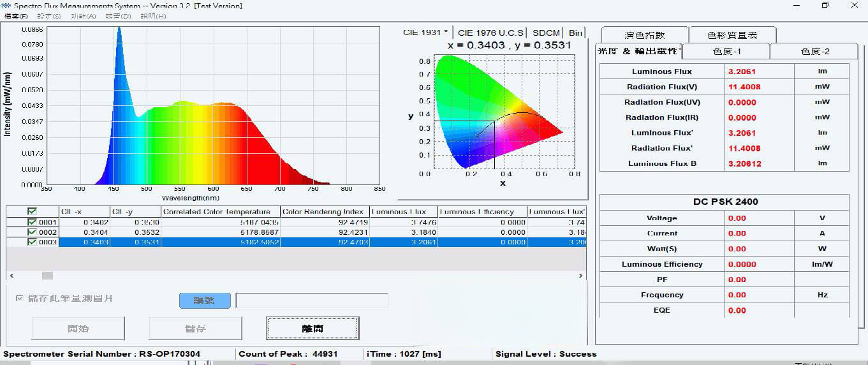Toggle checkbox for measurement row 0003
Image resolution: width=868 pixels, height=365 pixels.
(x=33, y=242)
